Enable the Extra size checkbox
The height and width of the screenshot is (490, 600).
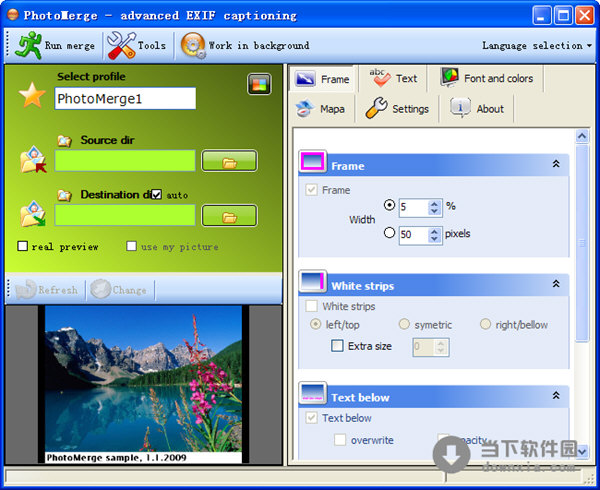point(337,346)
